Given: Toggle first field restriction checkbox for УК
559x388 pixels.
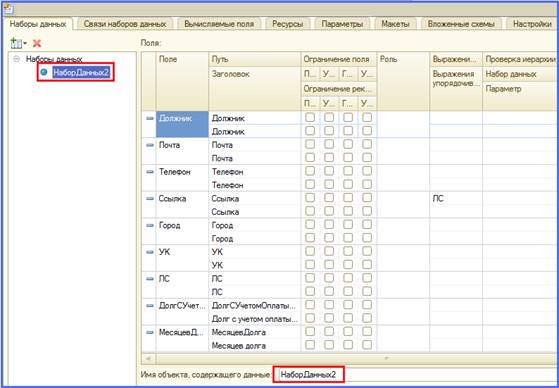Looking at the screenshot, I should pyautogui.click(x=310, y=251).
